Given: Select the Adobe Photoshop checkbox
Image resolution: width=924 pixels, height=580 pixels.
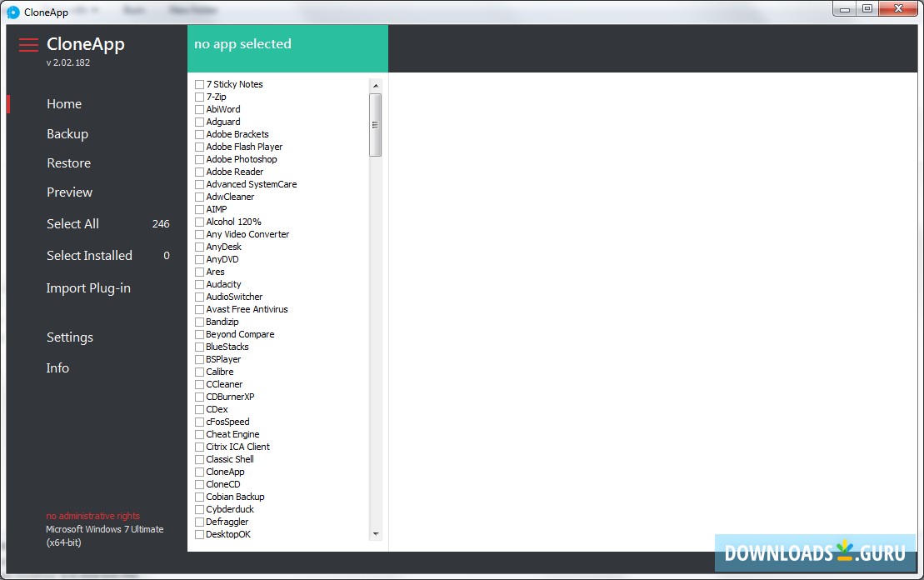Looking at the screenshot, I should point(199,159).
